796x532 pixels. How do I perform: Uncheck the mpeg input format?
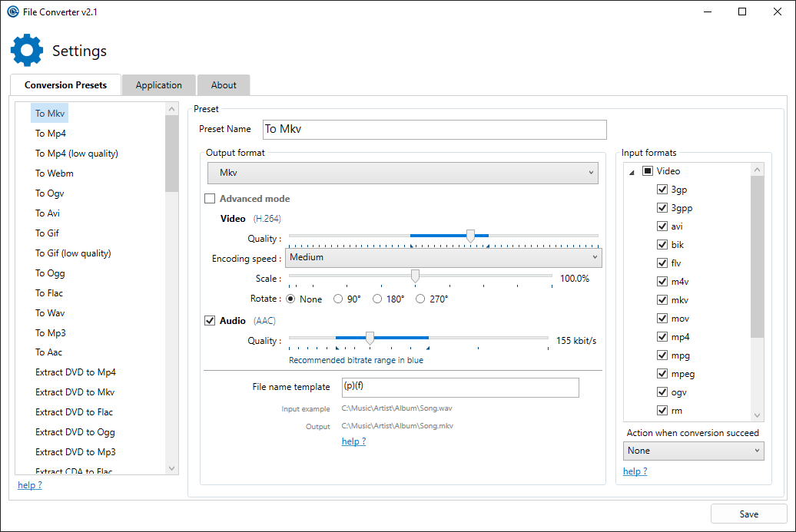pos(662,373)
